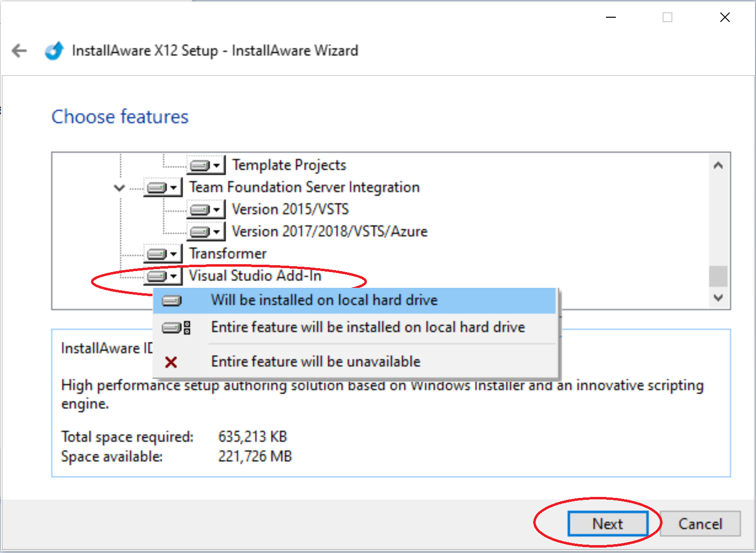Choose Will be installed on local hard drive
Screen dimensions: 756x553
(354, 300)
